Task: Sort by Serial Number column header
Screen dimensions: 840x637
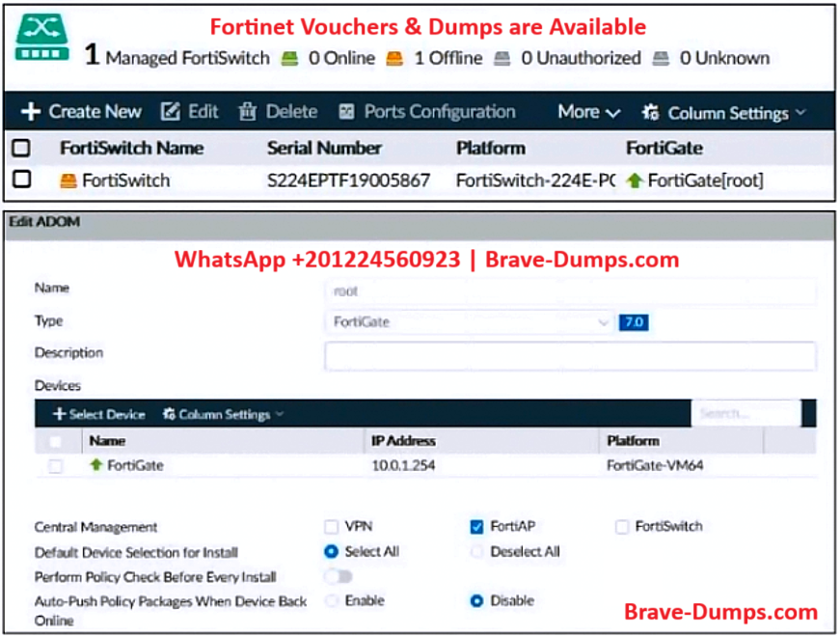Action: 324,148
